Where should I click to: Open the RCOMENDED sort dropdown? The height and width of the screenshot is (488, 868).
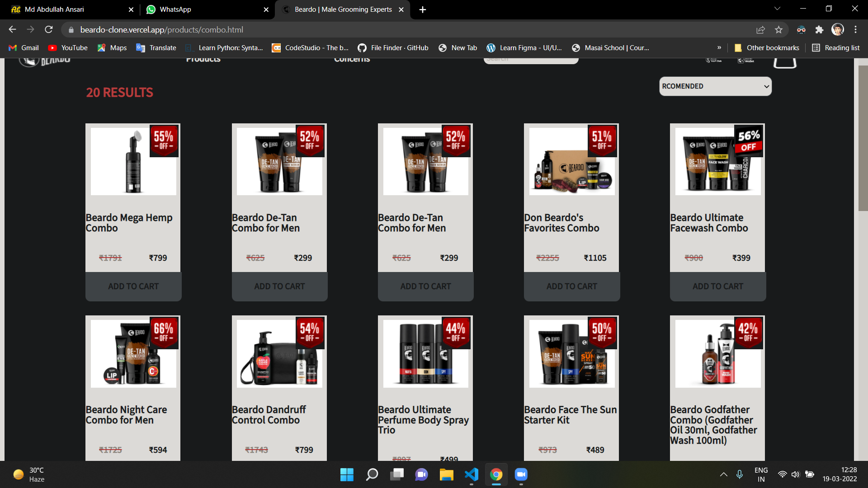point(715,86)
